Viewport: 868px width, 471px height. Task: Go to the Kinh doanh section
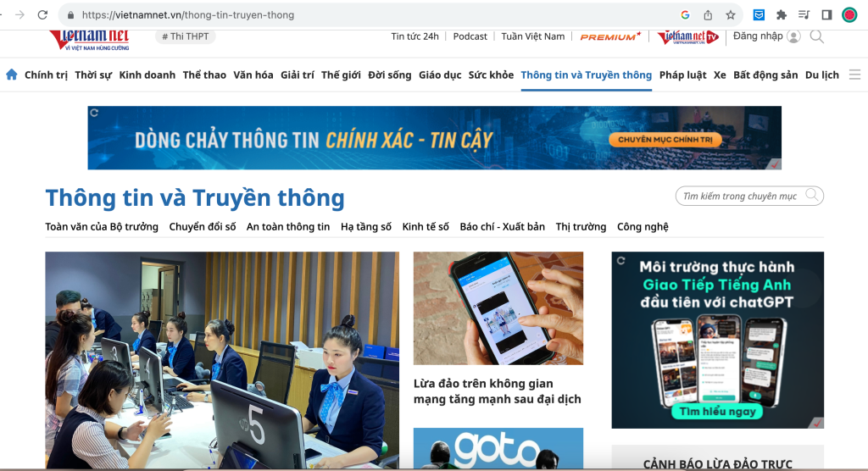tap(147, 75)
